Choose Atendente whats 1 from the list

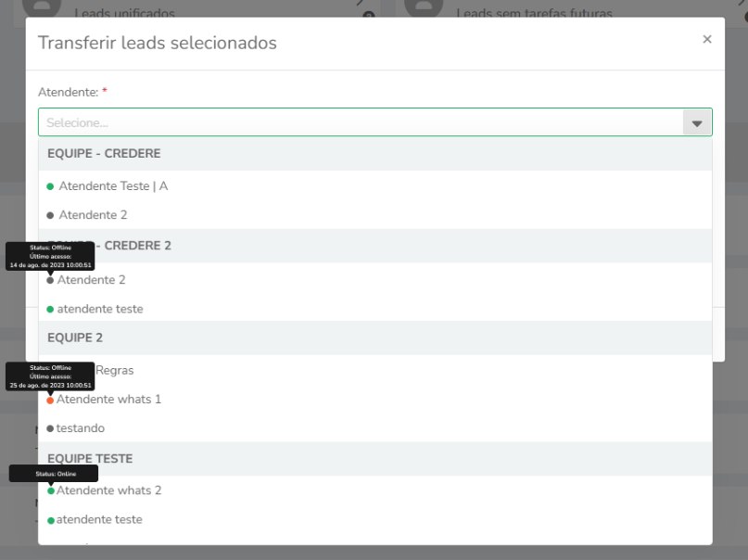click(375, 400)
